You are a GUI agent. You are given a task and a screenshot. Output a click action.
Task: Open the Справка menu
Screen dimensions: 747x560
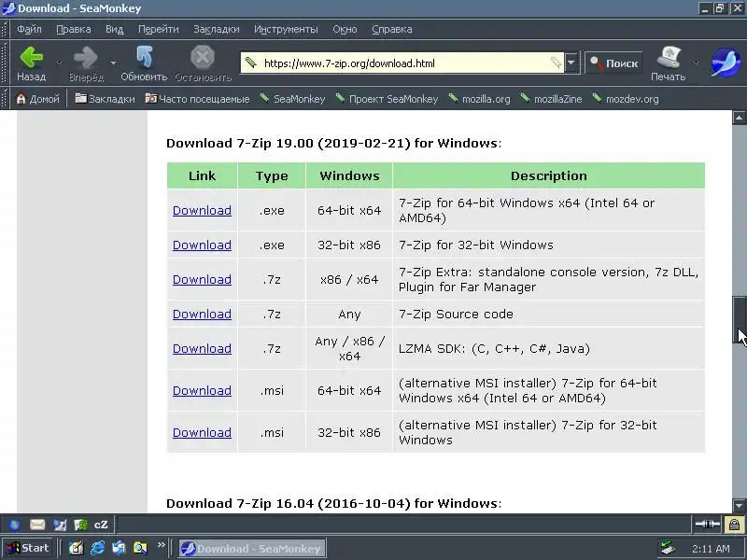(x=391, y=29)
